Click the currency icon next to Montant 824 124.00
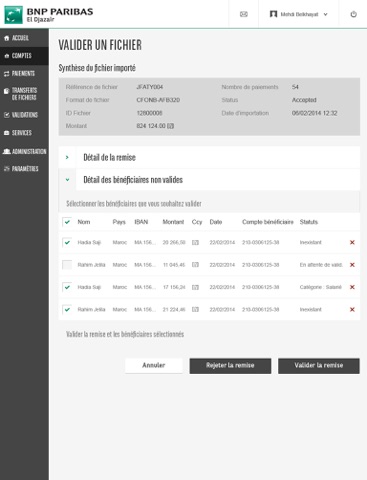Viewport: 367px width, 480px height. click(170, 126)
